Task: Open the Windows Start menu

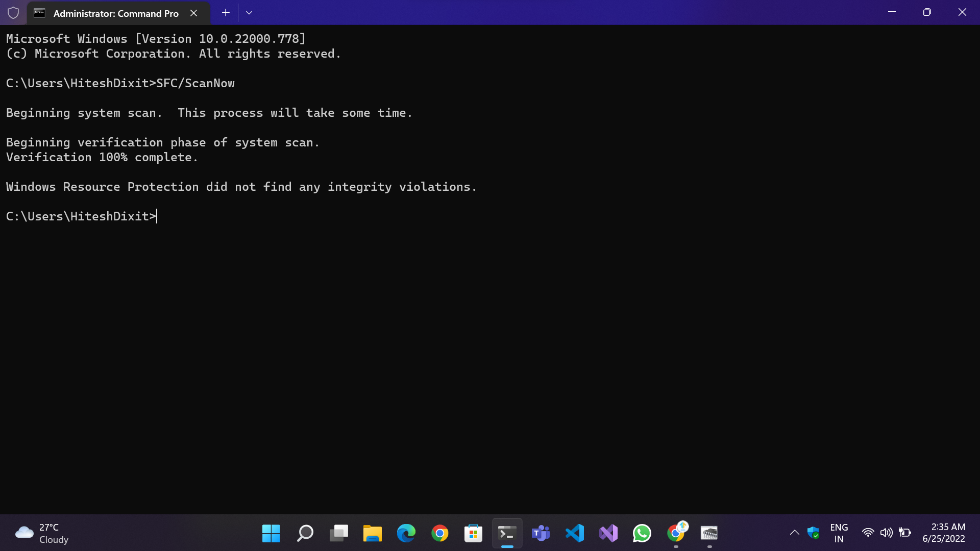Action: click(x=271, y=534)
